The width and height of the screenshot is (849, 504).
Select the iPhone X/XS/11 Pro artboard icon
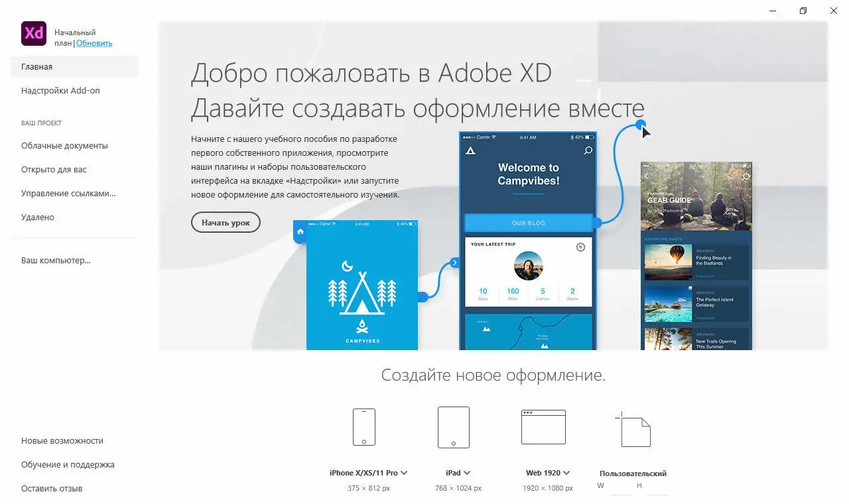click(x=364, y=427)
